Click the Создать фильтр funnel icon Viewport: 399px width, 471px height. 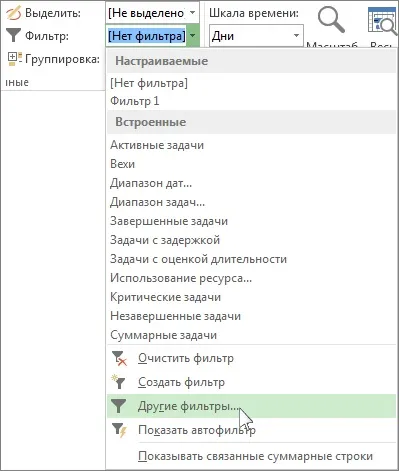pos(118,382)
